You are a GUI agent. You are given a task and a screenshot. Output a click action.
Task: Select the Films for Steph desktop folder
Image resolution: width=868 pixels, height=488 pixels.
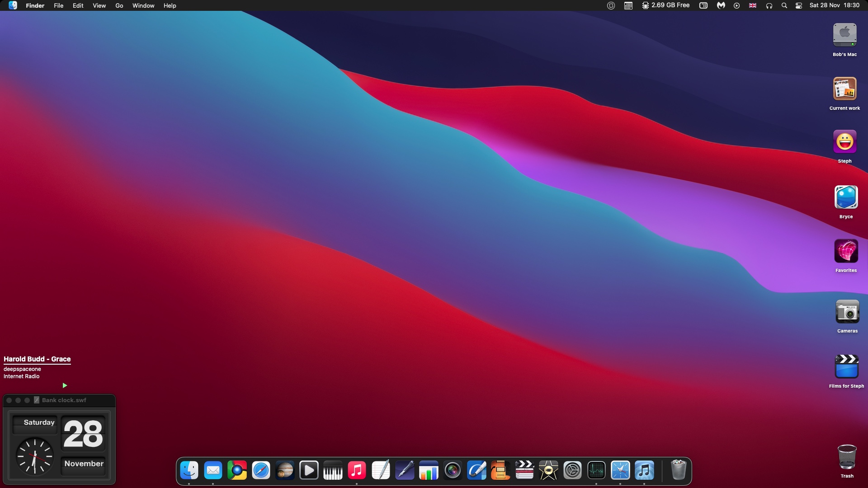[846, 367]
